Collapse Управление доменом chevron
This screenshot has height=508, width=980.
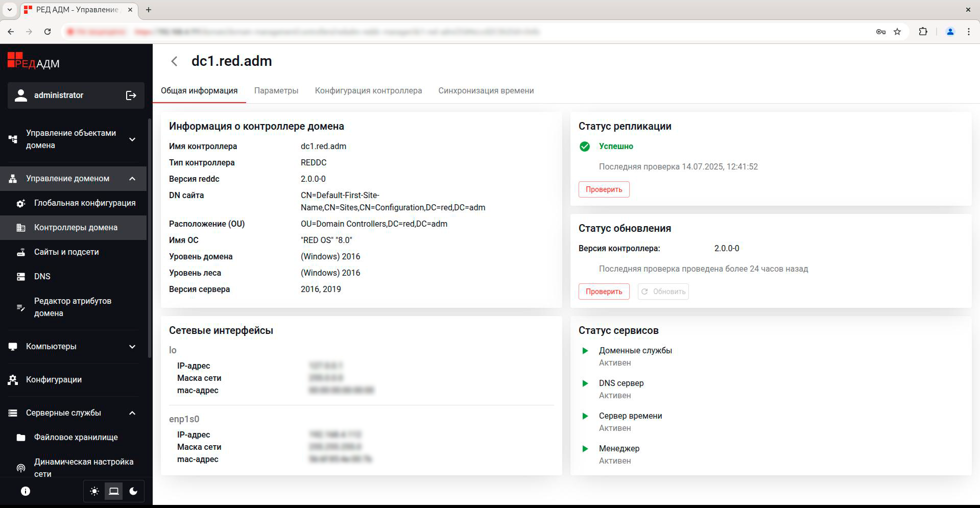132,179
